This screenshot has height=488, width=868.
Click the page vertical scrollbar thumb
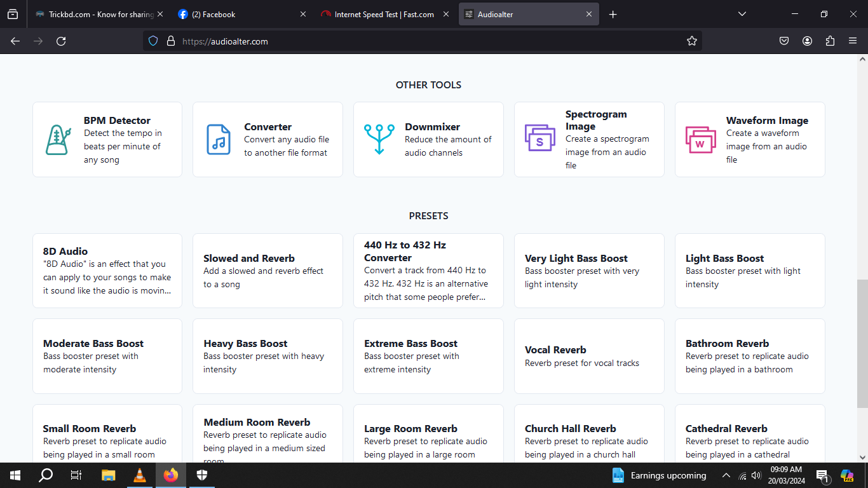pos(862,343)
